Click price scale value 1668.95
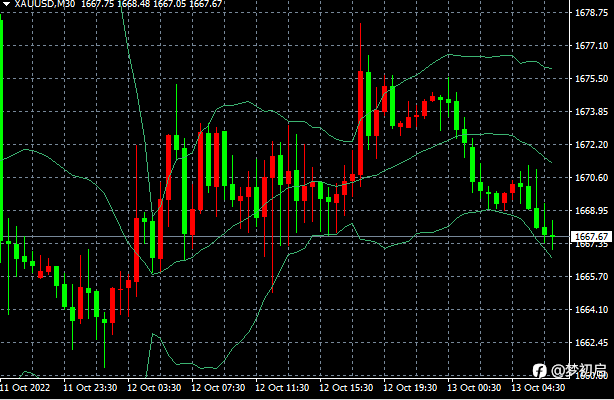 [x=591, y=211]
